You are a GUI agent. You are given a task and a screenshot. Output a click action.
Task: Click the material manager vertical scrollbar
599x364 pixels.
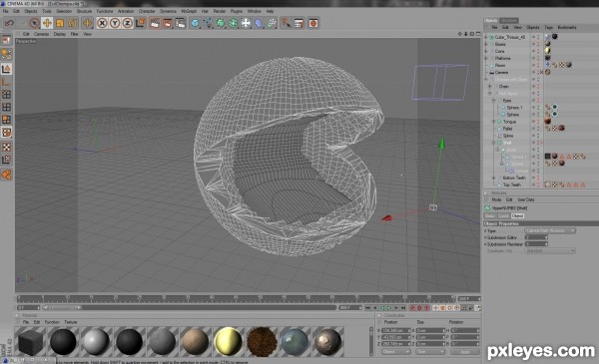click(x=371, y=341)
